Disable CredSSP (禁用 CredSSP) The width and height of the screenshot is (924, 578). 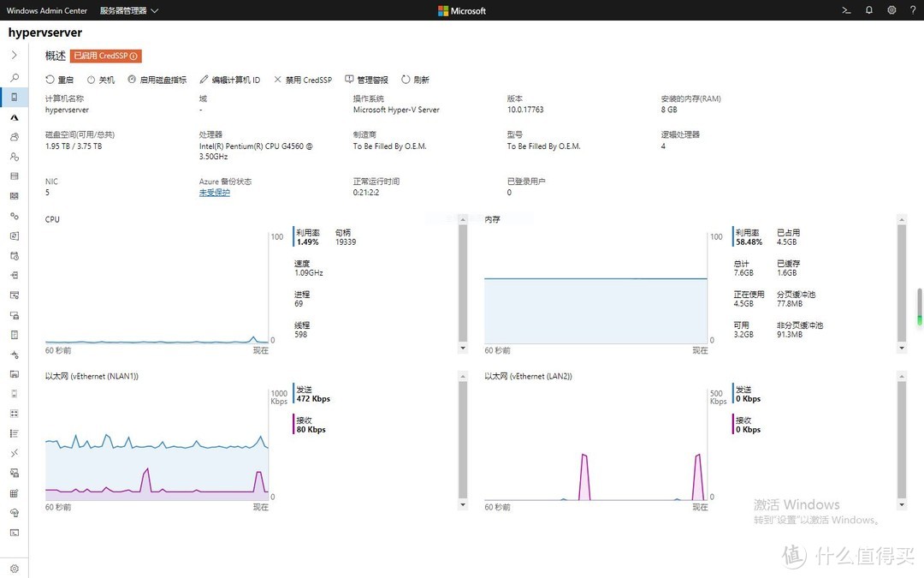(x=303, y=80)
